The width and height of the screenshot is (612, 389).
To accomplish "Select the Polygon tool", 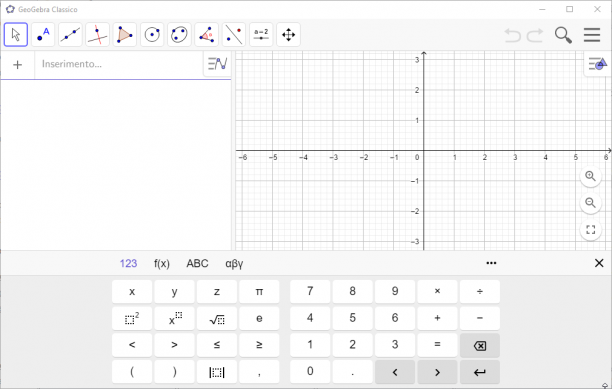I will click(125, 35).
